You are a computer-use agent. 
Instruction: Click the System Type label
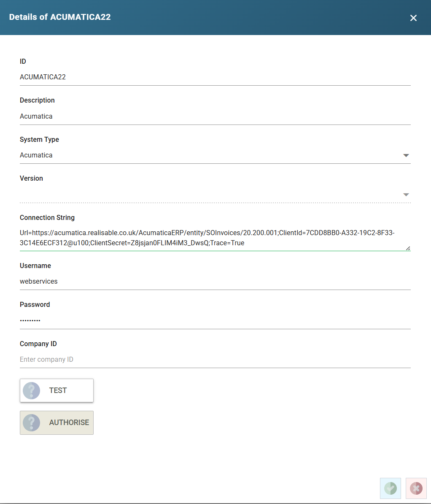coord(40,139)
